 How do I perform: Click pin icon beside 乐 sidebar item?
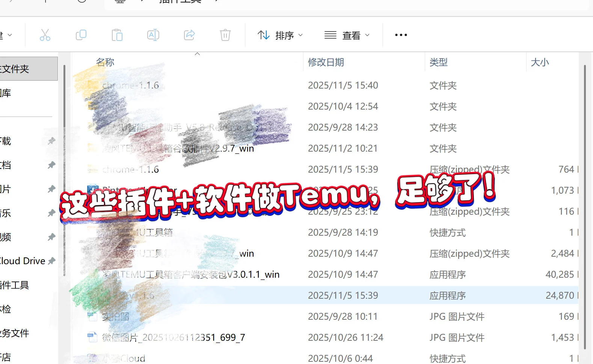pos(52,213)
